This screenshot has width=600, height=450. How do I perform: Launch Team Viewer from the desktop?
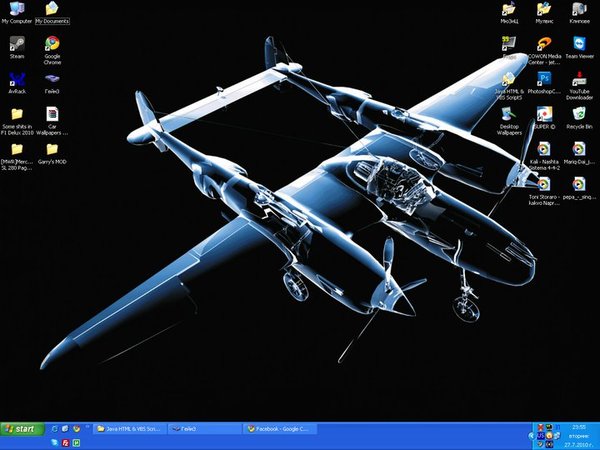579,47
